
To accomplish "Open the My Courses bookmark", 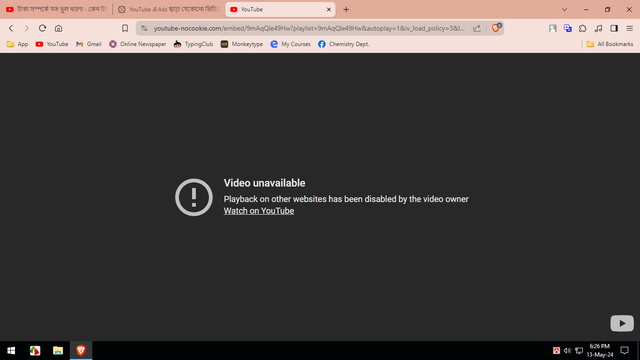I will 291,44.
